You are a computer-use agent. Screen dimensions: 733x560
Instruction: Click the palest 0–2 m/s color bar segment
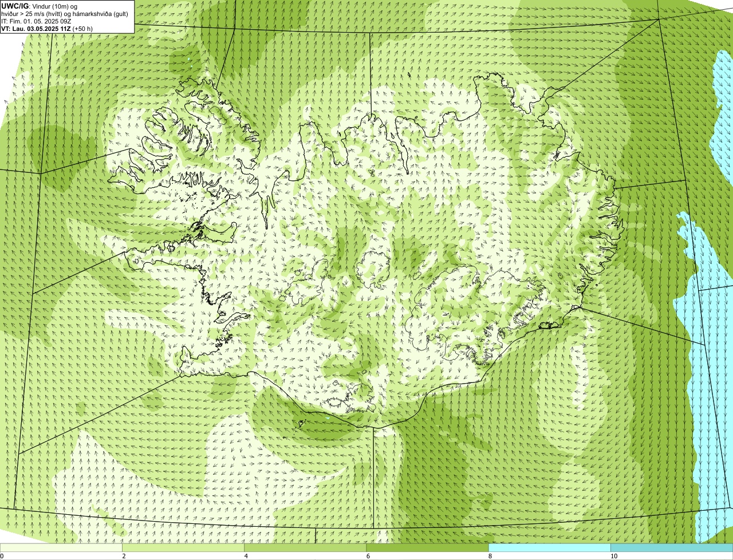pyautogui.click(x=61, y=548)
